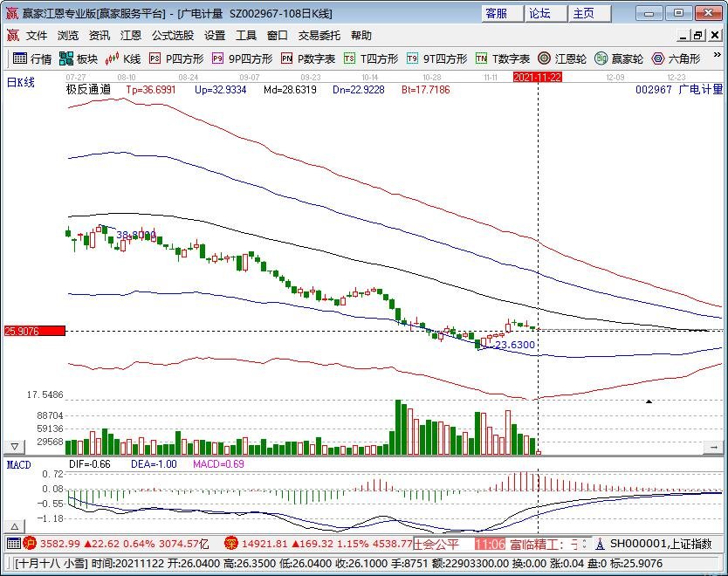Open the P数字表 tool
728x576 pixels.
coord(308,59)
